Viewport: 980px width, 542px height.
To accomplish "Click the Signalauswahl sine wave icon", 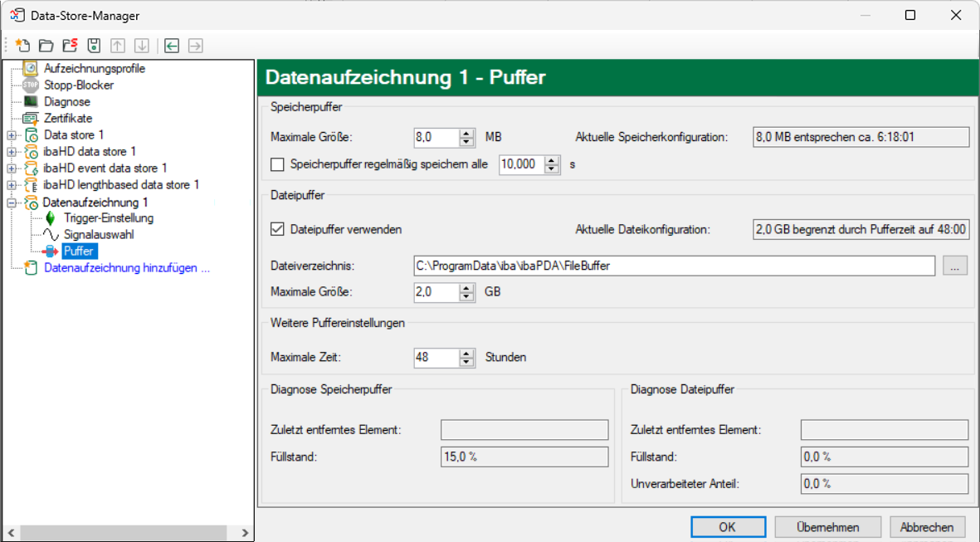I will 50,235.
